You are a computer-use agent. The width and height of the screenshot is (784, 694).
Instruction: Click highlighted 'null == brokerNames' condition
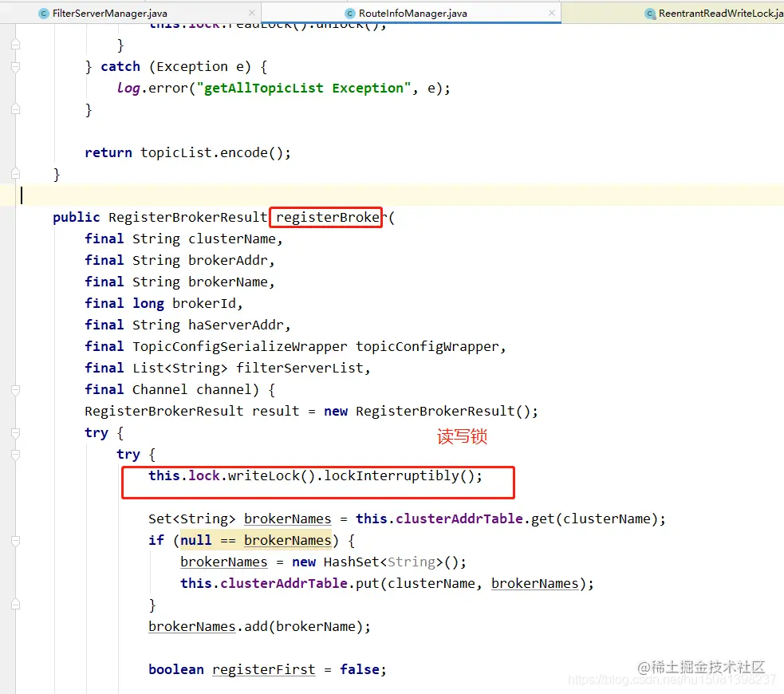click(255, 541)
